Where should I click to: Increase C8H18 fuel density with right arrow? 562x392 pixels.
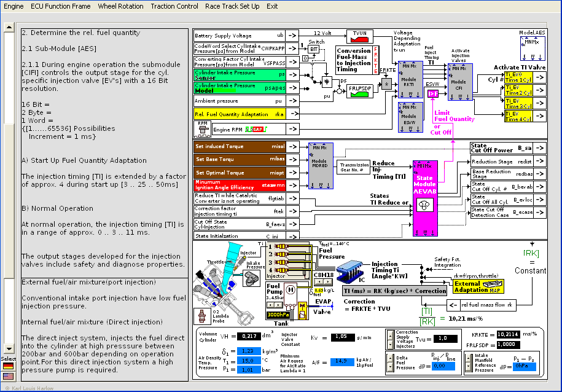tap(327, 282)
